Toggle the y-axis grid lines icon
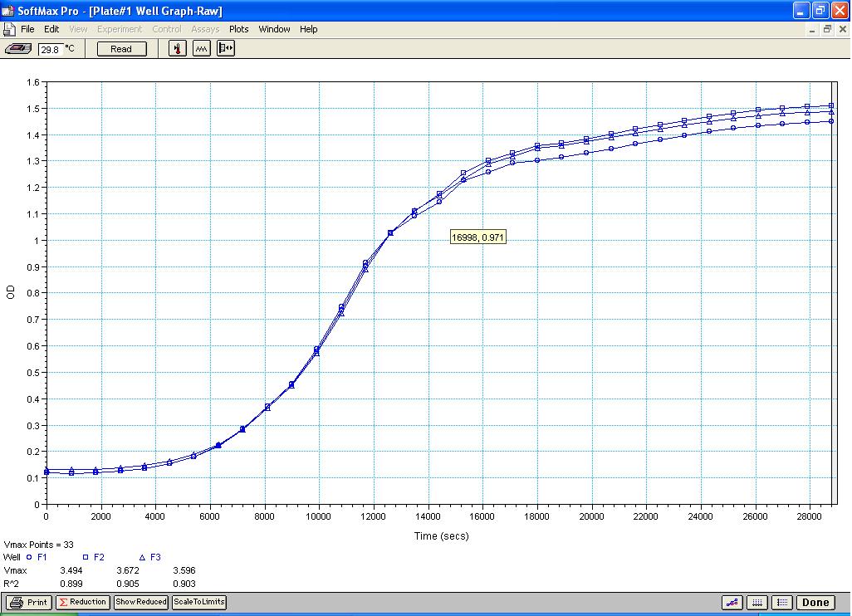852x616 pixels. 781,603
